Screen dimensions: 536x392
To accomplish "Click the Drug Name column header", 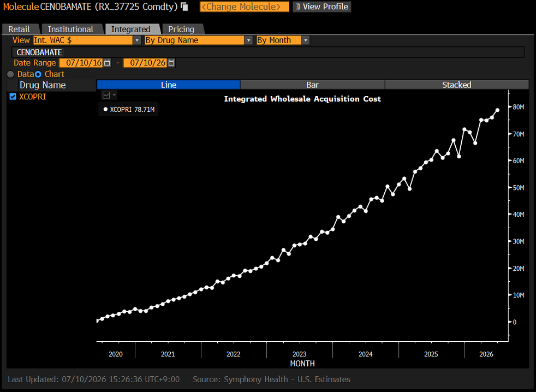I will click(43, 85).
